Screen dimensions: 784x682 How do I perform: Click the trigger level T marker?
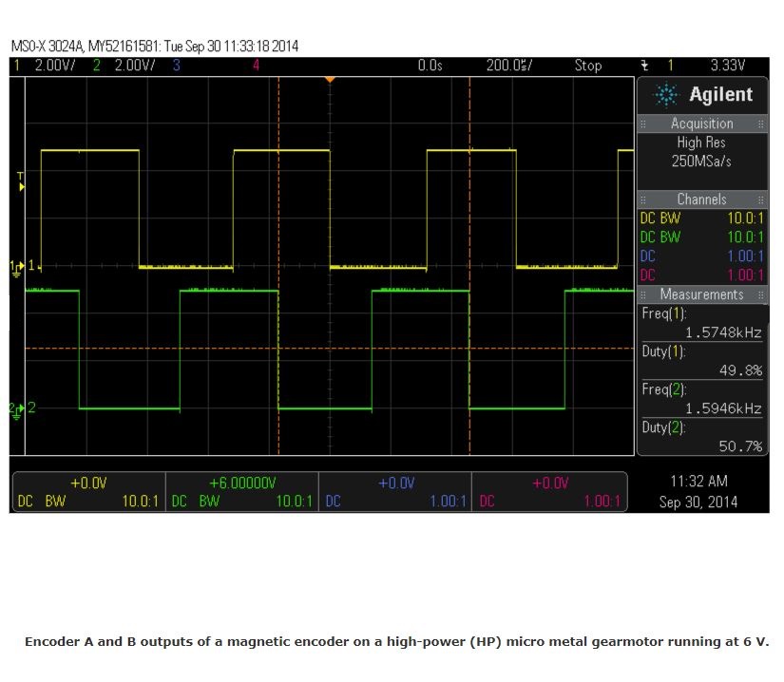tap(21, 180)
